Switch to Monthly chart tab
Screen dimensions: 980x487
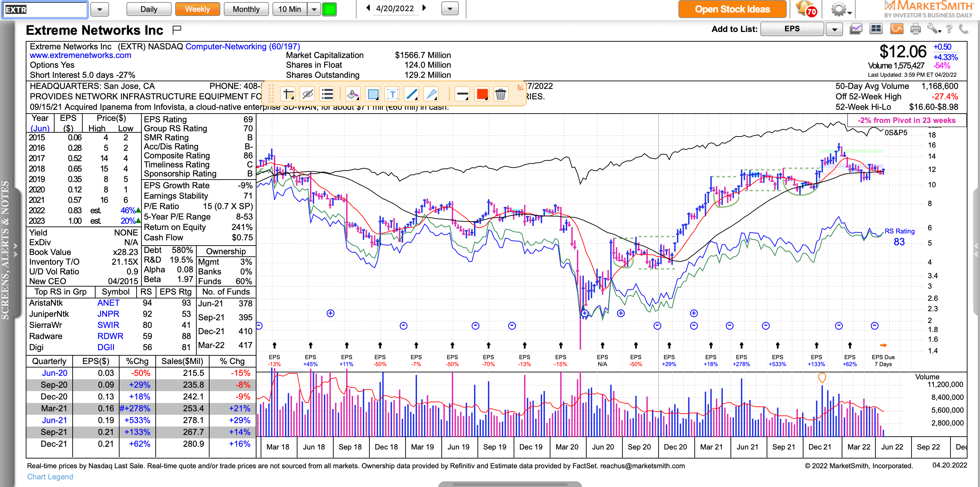[246, 9]
